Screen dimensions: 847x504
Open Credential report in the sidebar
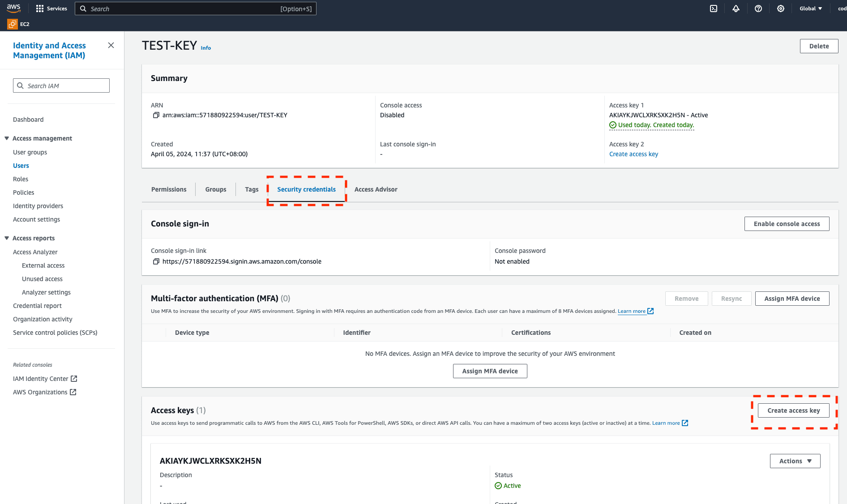(37, 306)
